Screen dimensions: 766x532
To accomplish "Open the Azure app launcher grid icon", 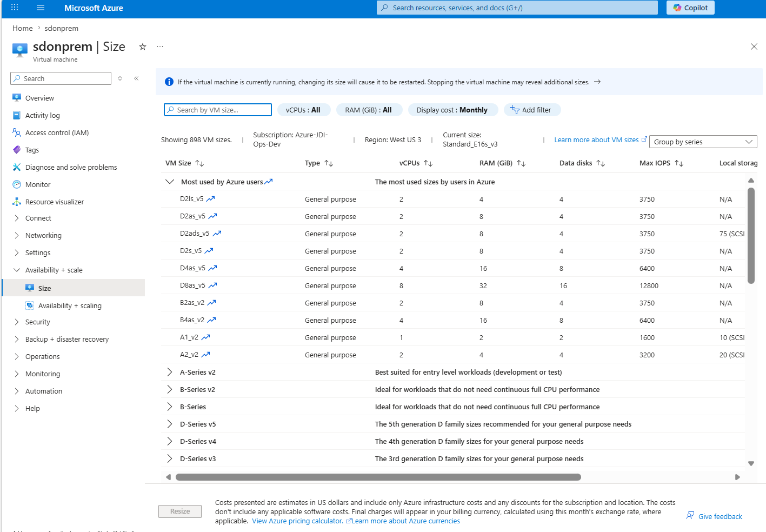I will pos(15,8).
